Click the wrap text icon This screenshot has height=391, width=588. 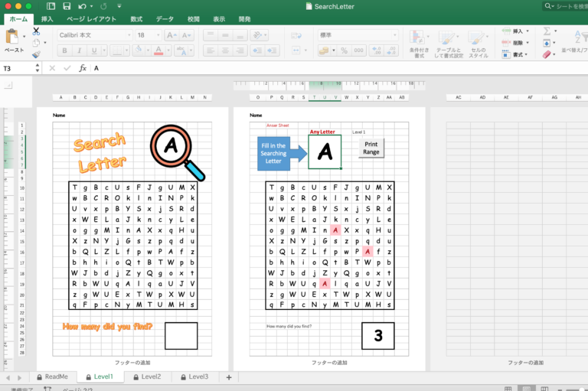pyautogui.click(x=296, y=36)
